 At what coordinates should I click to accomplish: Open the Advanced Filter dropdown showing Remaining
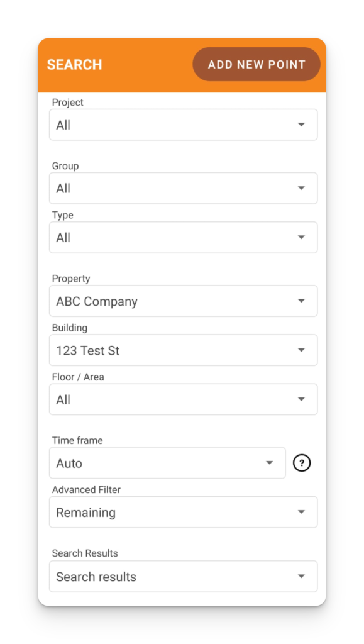coord(183,512)
